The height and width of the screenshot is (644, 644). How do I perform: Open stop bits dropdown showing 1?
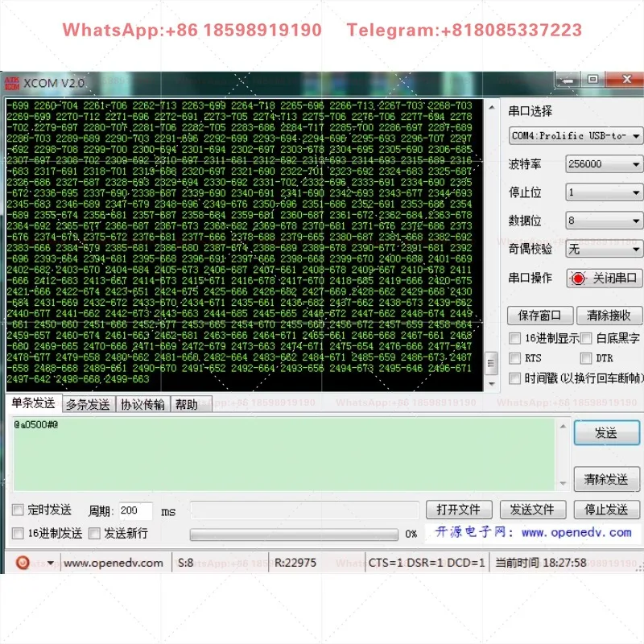coord(604,192)
